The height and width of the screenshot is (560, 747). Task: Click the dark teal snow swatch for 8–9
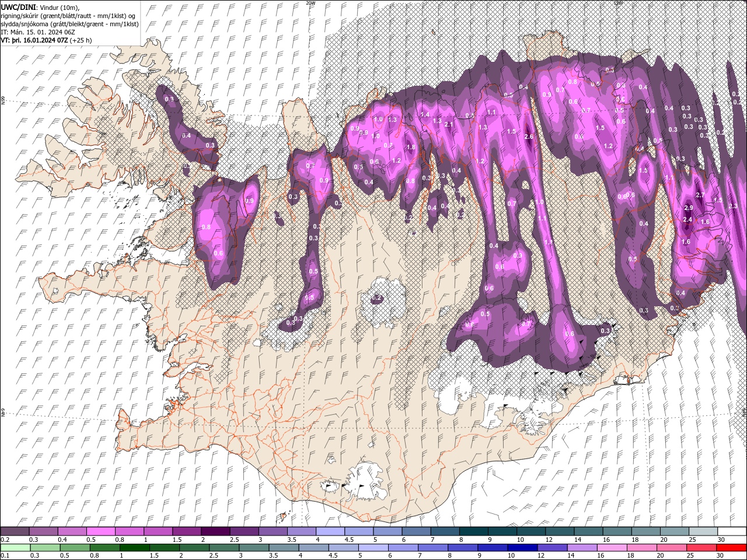coord(473,531)
